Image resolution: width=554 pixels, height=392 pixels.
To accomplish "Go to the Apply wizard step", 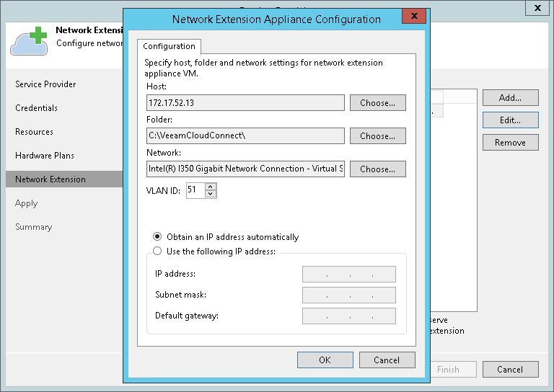I will coord(27,203).
